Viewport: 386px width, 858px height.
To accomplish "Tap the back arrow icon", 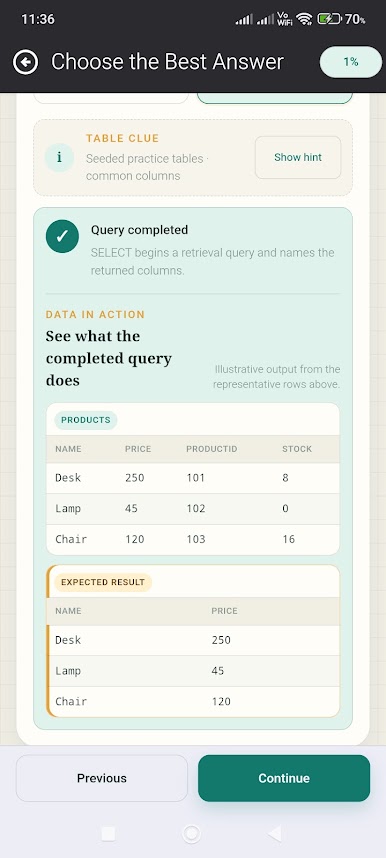I will click(x=26, y=62).
